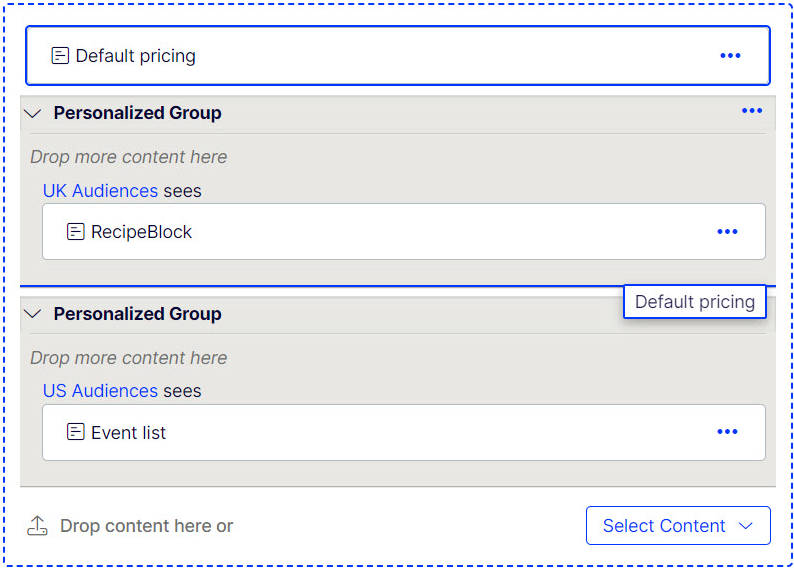794x569 pixels.
Task: Select the Event list content item
Action: point(404,432)
